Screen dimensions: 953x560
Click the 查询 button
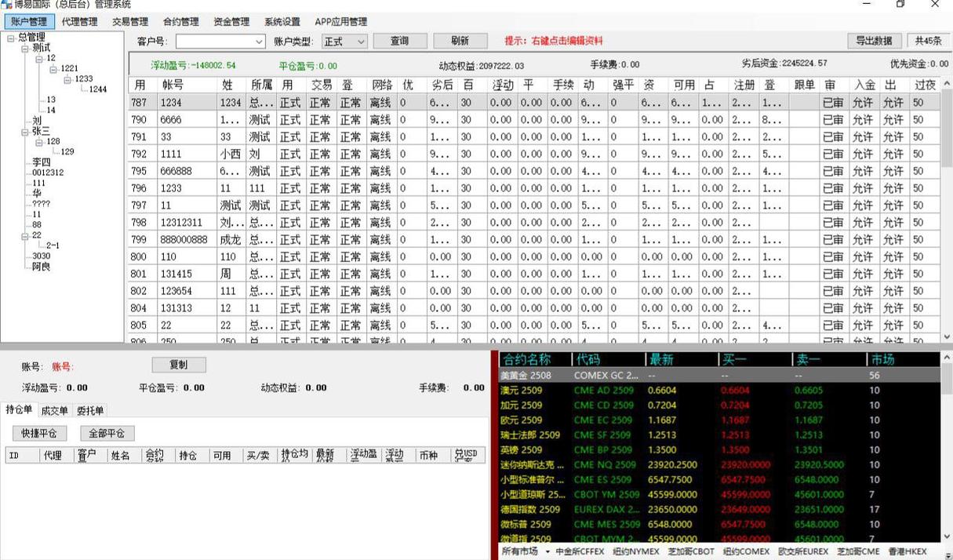399,41
